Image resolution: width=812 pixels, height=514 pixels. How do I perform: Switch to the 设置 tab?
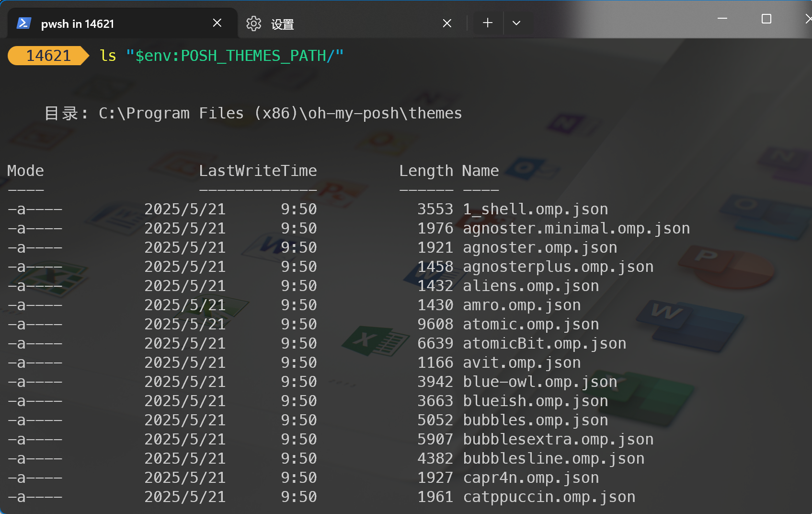[x=283, y=24]
